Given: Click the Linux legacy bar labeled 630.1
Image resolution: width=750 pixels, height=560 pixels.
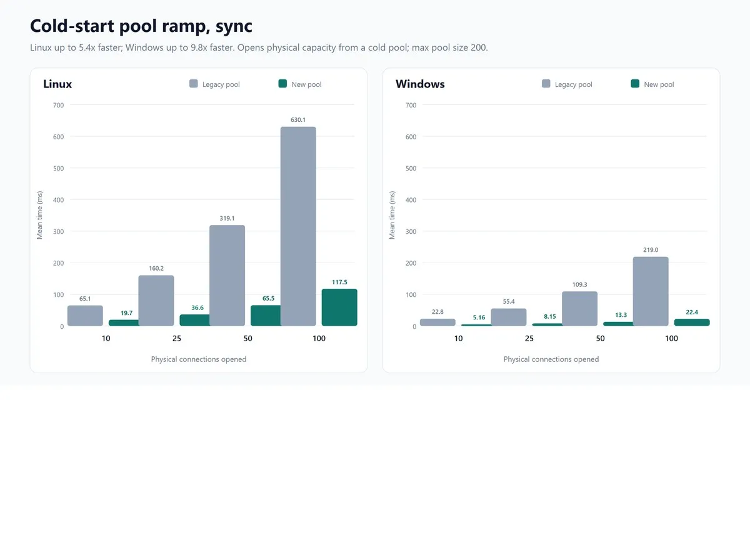Looking at the screenshot, I should 298,226.
